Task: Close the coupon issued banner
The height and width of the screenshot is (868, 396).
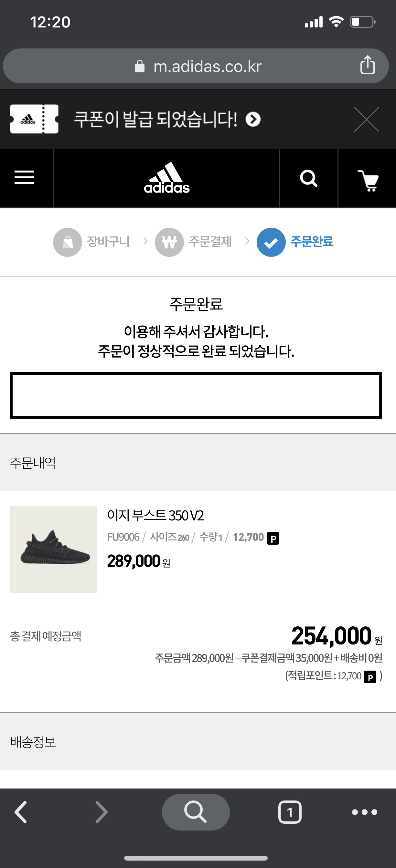Action: coord(367,119)
